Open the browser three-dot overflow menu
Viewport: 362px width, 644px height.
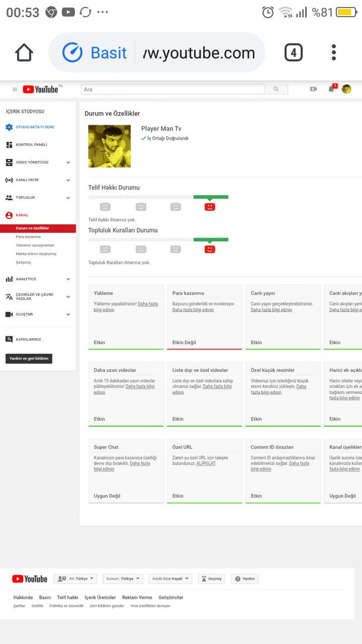click(x=334, y=53)
